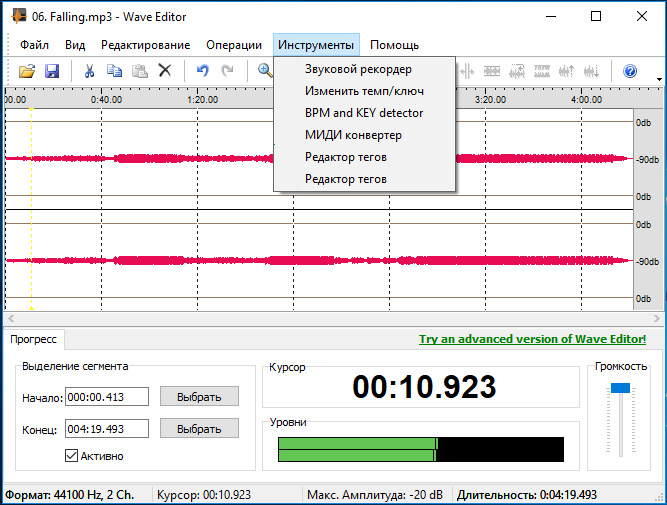Open МИДИ конвертер from the menu
The height and width of the screenshot is (505, 667).
[x=365, y=135]
